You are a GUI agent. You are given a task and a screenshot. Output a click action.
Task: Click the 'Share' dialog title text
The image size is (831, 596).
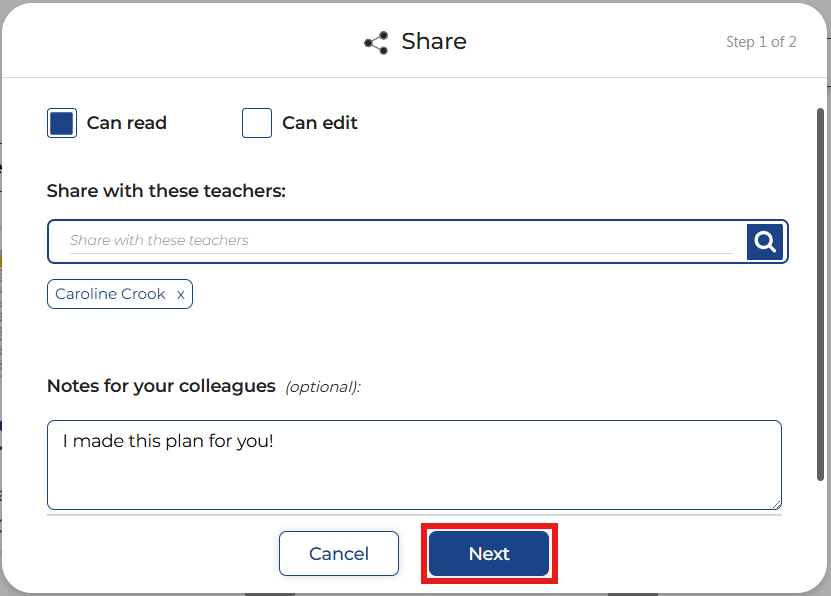(434, 42)
